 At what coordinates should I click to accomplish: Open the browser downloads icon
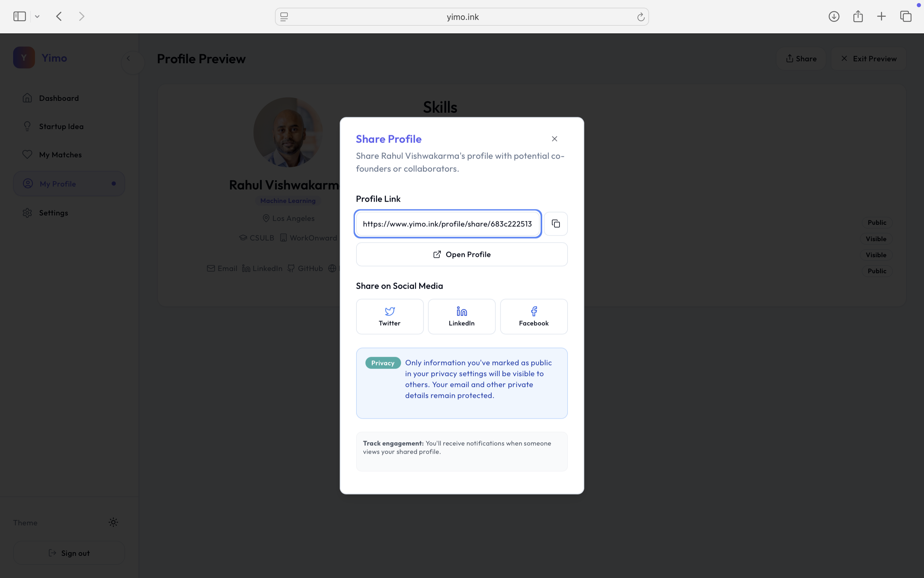pos(834,16)
